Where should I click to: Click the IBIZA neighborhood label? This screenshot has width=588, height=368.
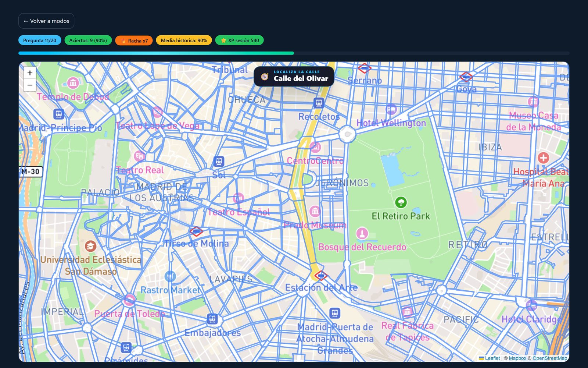tap(490, 147)
